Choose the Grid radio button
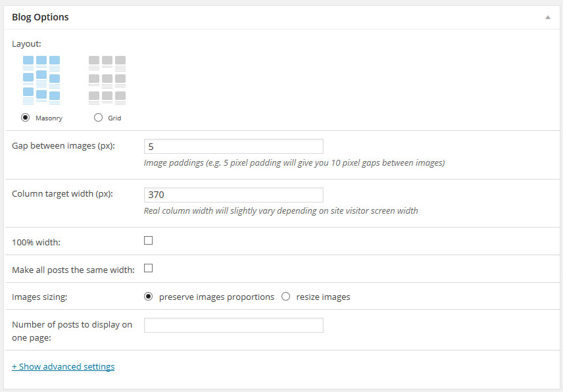The image size is (563, 392). (x=99, y=118)
